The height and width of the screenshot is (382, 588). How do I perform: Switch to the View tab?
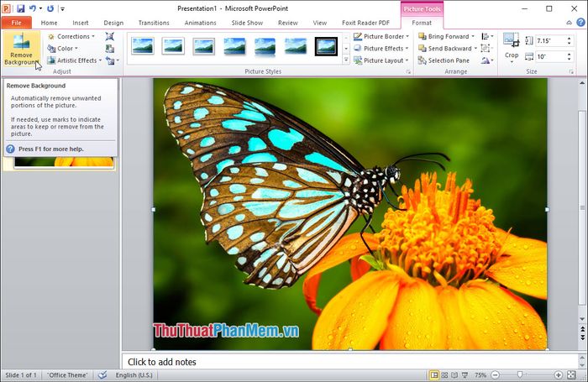coord(320,23)
